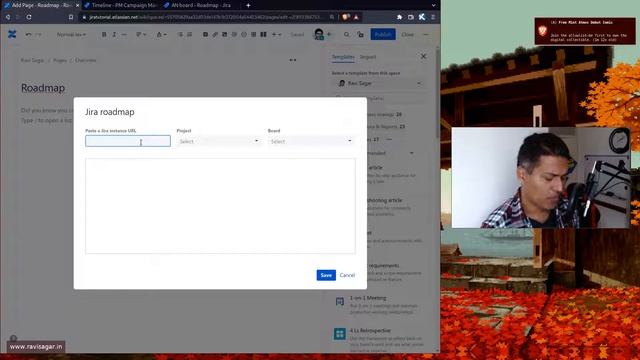Insert a table in the editor
The width and height of the screenshot is (640, 360).
(x=253, y=35)
